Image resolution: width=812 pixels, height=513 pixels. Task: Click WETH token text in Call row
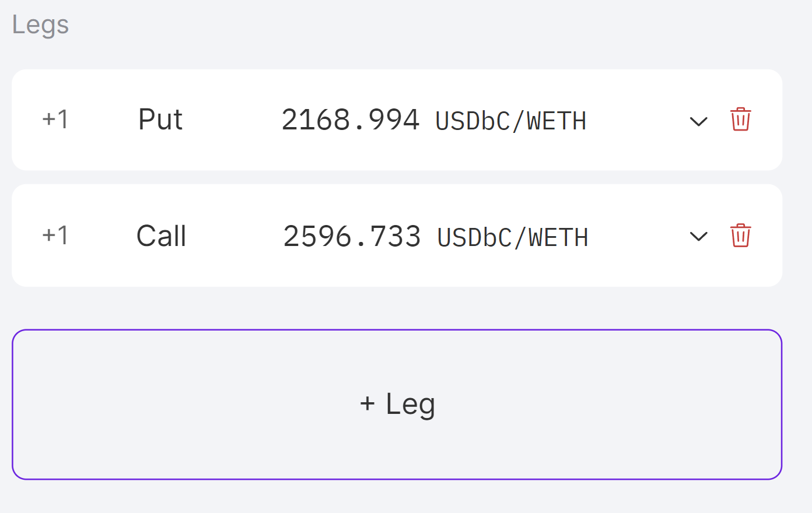pos(558,237)
